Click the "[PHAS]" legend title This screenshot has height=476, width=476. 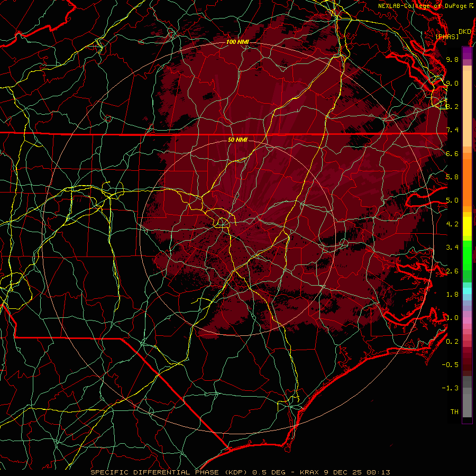pyautogui.click(x=447, y=36)
